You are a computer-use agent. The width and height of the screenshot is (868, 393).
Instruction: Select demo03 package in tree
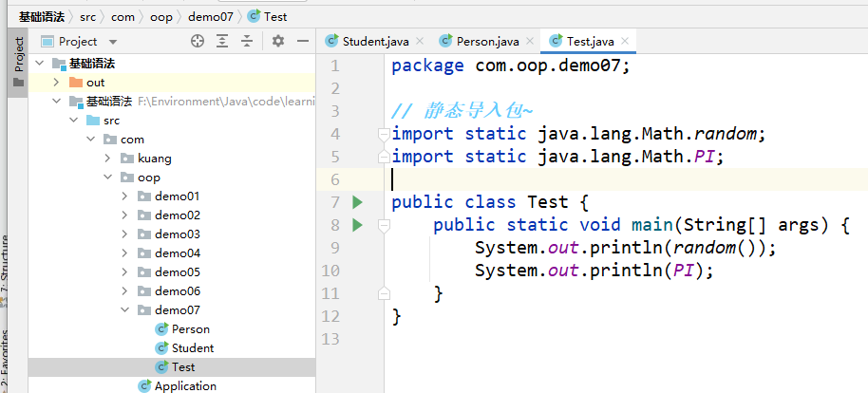click(172, 234)
